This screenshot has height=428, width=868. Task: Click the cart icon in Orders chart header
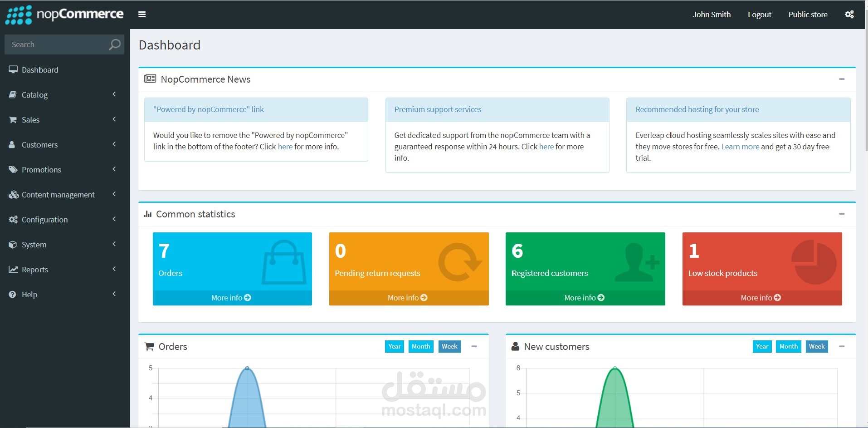click(x=149, y=347)
